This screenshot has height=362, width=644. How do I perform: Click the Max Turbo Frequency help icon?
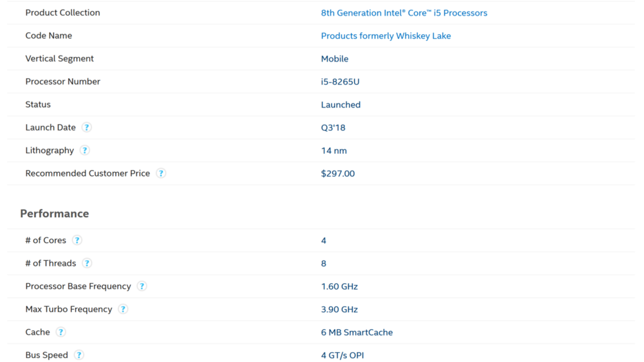coord(123,309)
